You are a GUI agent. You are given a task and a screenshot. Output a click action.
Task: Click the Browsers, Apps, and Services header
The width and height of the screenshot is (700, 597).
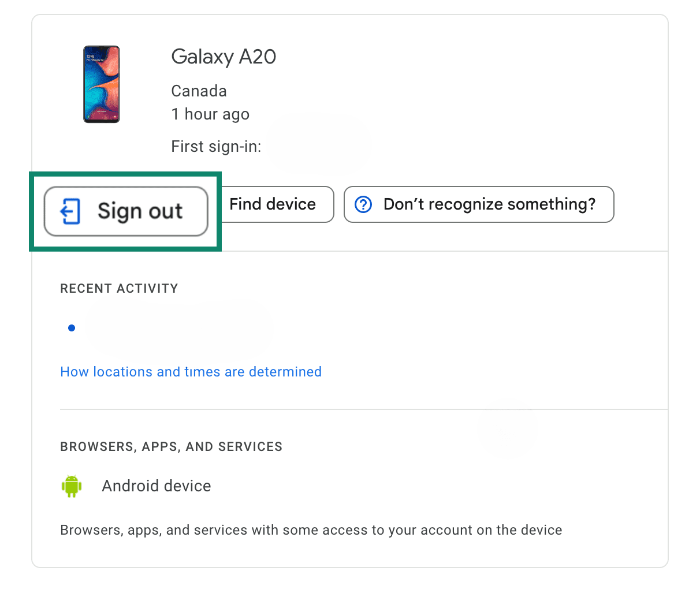coord(171,446)
